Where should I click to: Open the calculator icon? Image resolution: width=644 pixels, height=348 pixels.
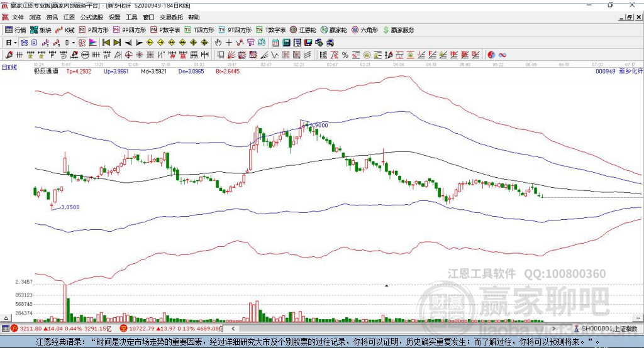click(286, 43)
